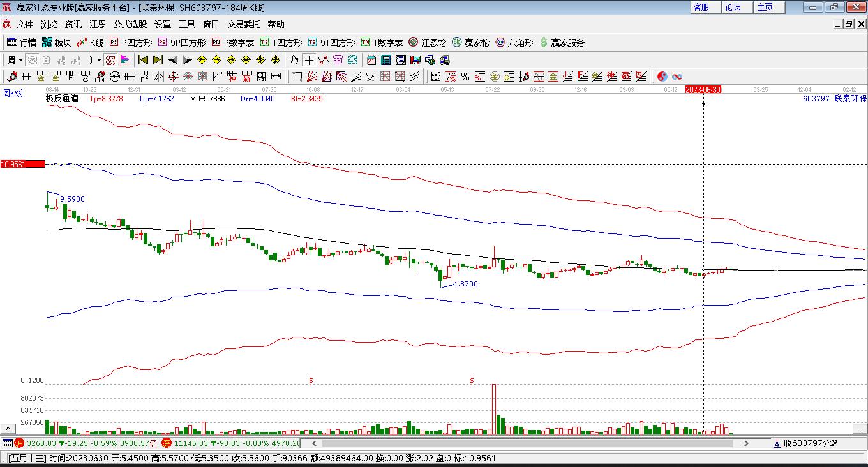Open the calculator icon in toolbar
Image resolution: width=868 pixels, height=467 pixels.
point(386,60)
